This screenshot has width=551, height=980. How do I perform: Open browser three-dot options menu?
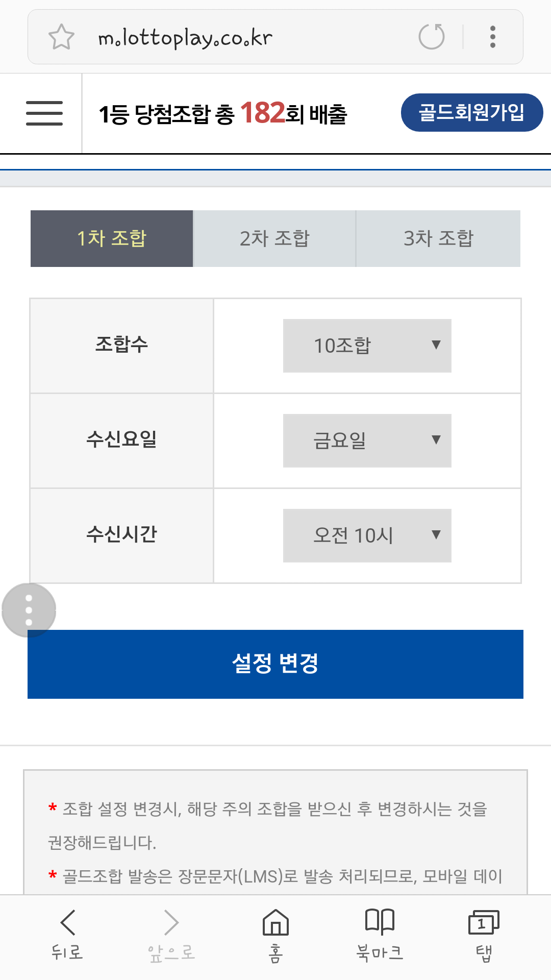point(492,37)
